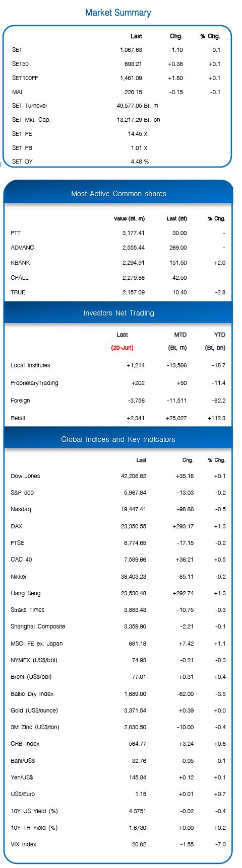Select the Baltic Dry Index row
The image size is (242, 868).
click(x=118, y=694)
